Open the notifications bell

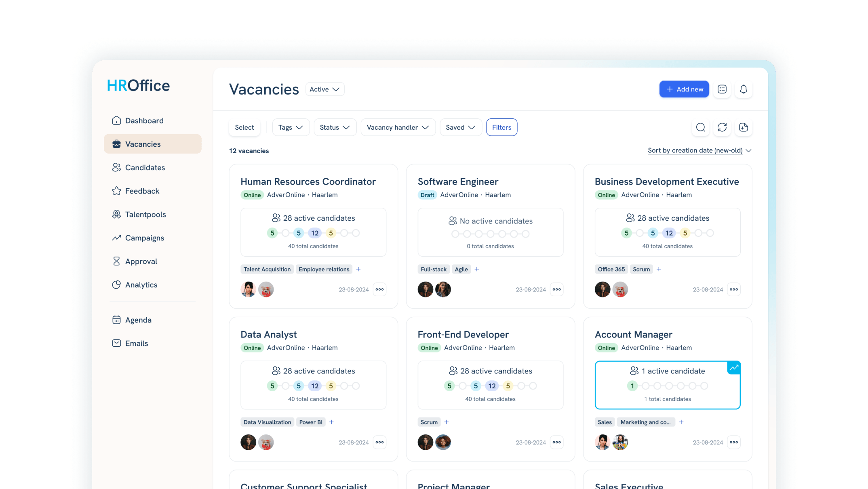pyautogui.click(x=744, y=89)
